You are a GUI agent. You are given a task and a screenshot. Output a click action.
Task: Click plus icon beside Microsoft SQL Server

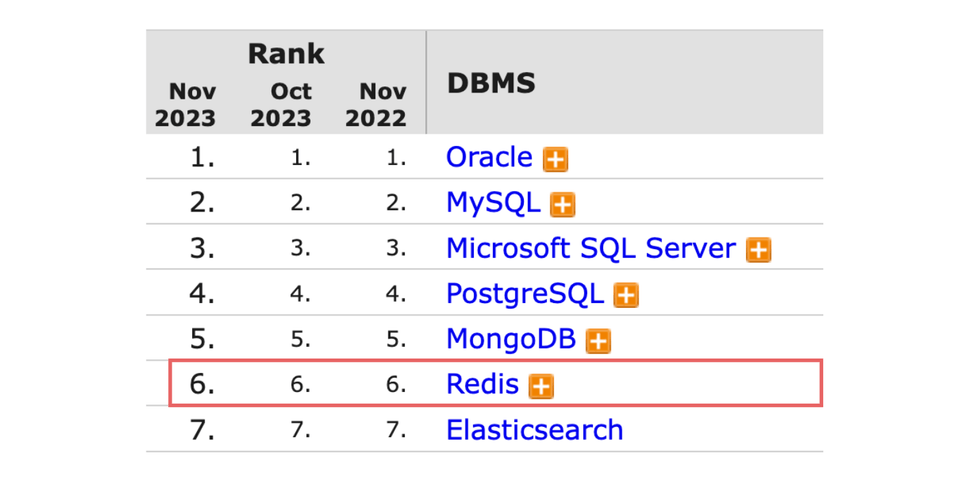point(759,249)
